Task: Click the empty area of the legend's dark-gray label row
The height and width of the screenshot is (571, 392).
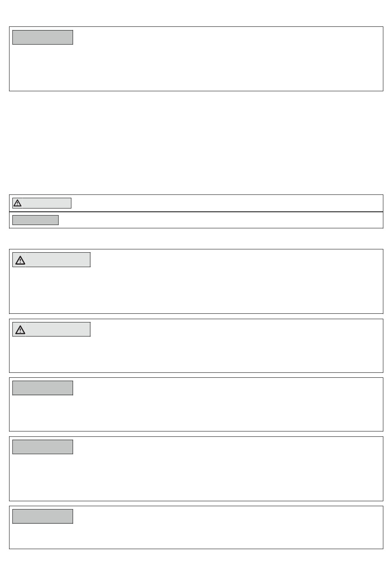Action: pyautogui.click(x=221, y=220)
